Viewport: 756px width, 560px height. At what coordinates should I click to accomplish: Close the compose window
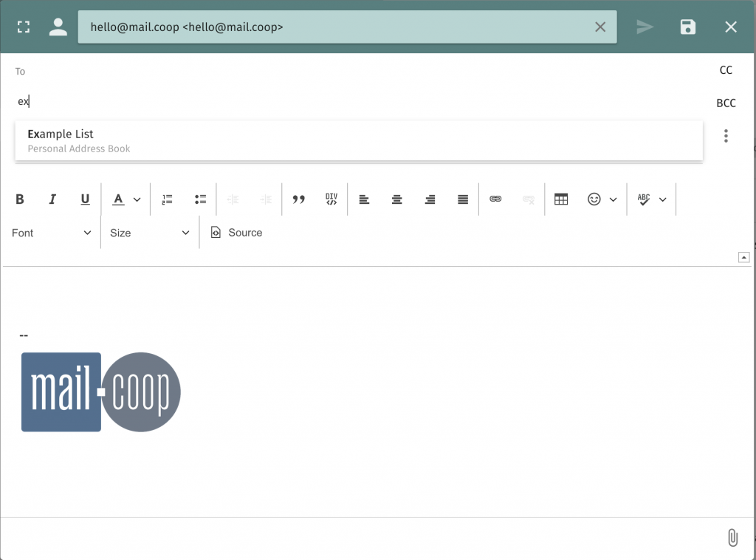point(730,27)
